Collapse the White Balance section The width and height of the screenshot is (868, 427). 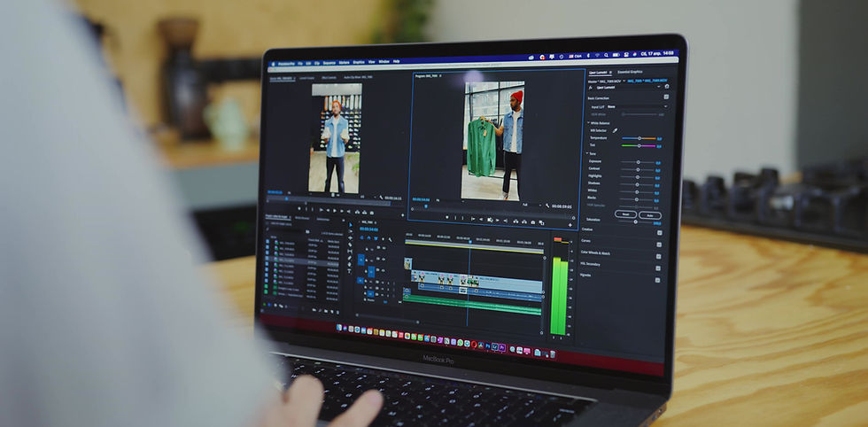pos(588,123)
